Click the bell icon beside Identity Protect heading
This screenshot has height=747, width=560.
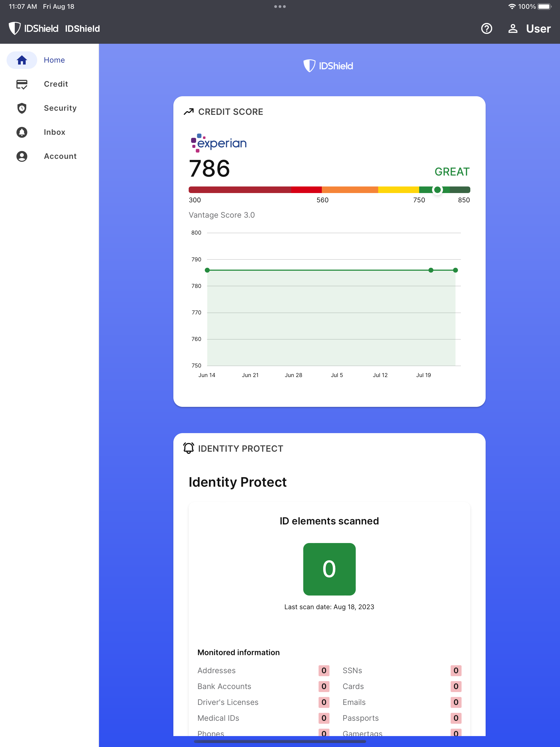(x=188, y=448)
